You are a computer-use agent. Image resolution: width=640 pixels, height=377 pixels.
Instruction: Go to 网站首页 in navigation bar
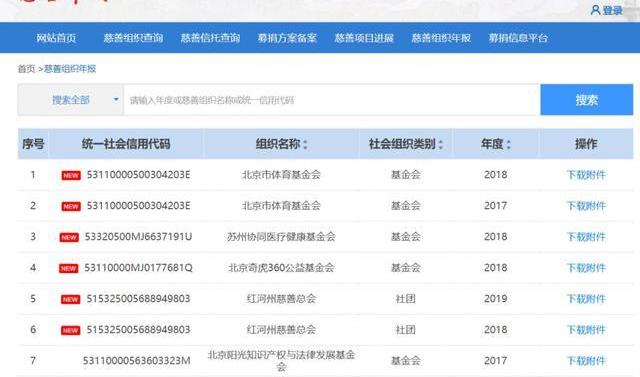click(56, 38)
